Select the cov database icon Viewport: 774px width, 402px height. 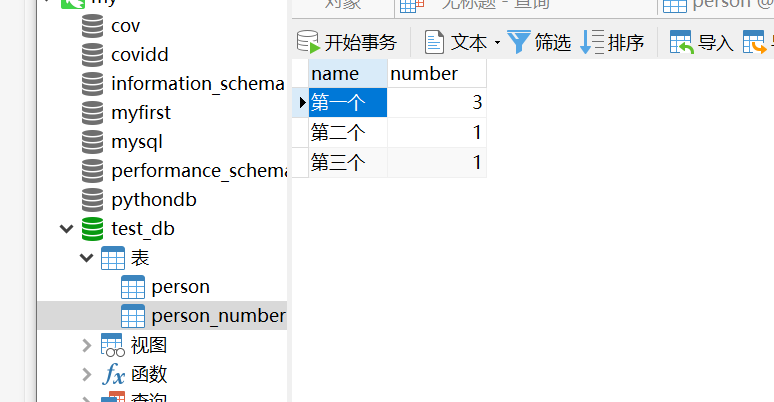click(x=93, y=25)
